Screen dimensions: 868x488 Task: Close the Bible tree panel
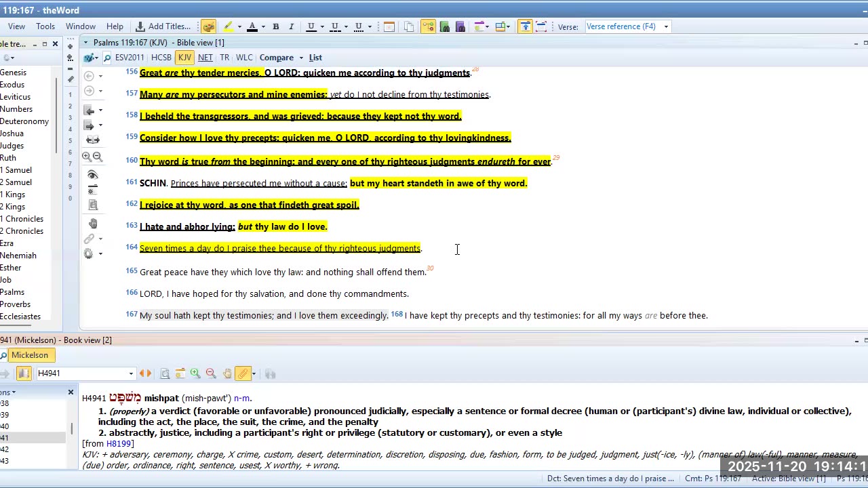pyautogui.click(x=55, y=44)
